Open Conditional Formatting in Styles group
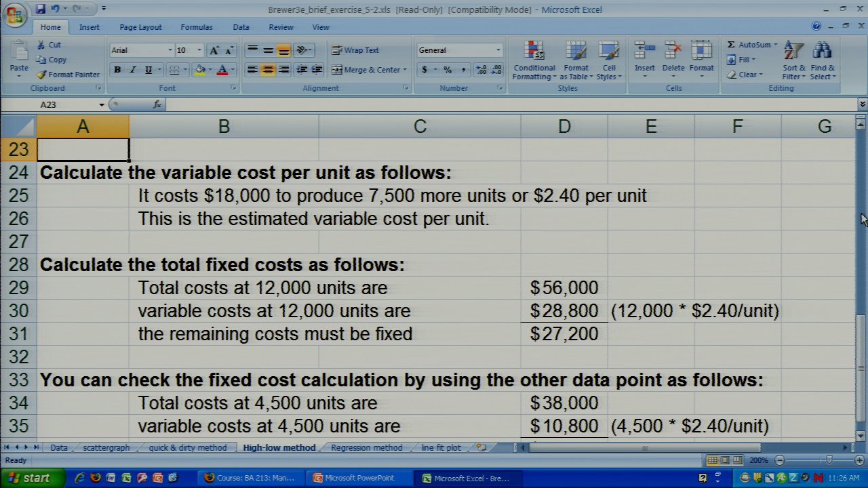This screenshot has width=868, height=488. coord(534,61)
